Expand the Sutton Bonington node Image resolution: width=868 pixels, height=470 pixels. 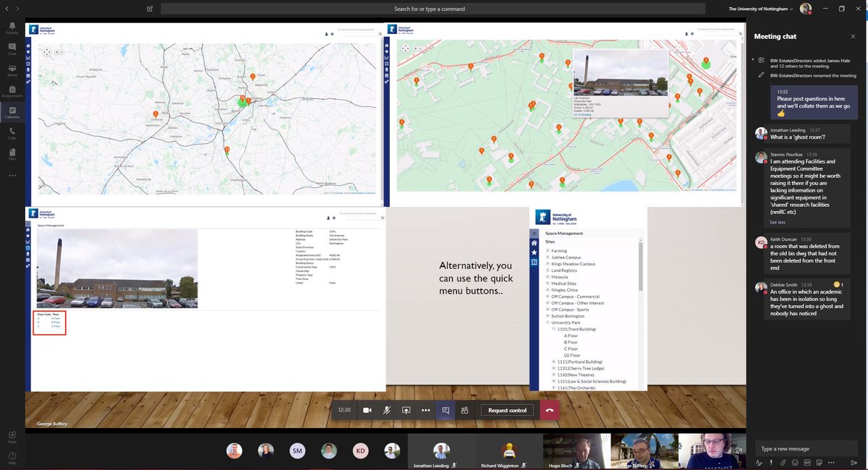[x=548, y=316]
